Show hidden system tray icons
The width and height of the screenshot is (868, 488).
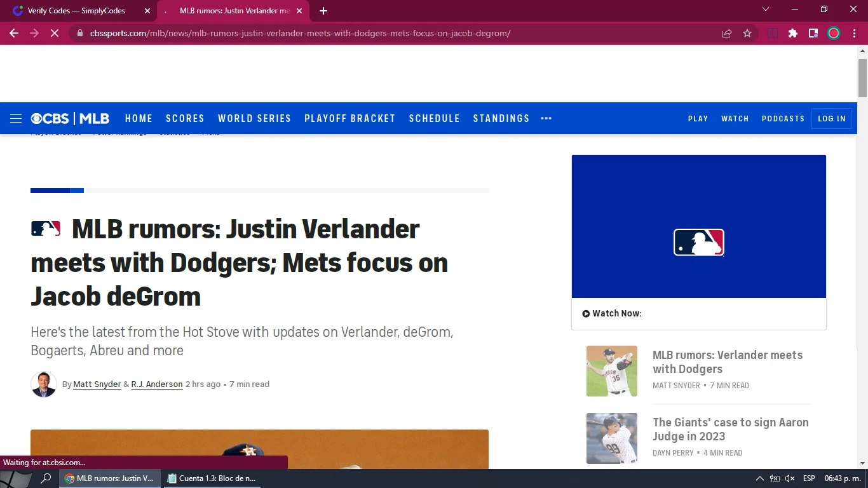(759, 478)
